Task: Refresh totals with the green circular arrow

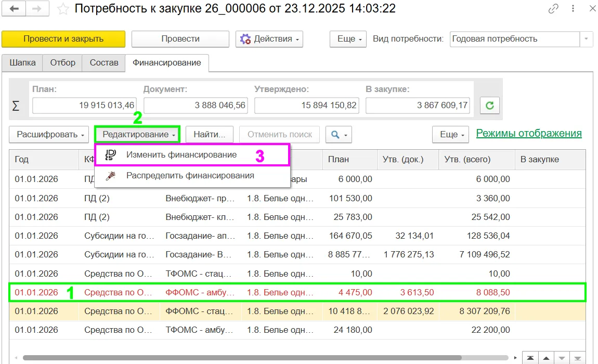Action: pyautogui.click(x=490, y=106)
